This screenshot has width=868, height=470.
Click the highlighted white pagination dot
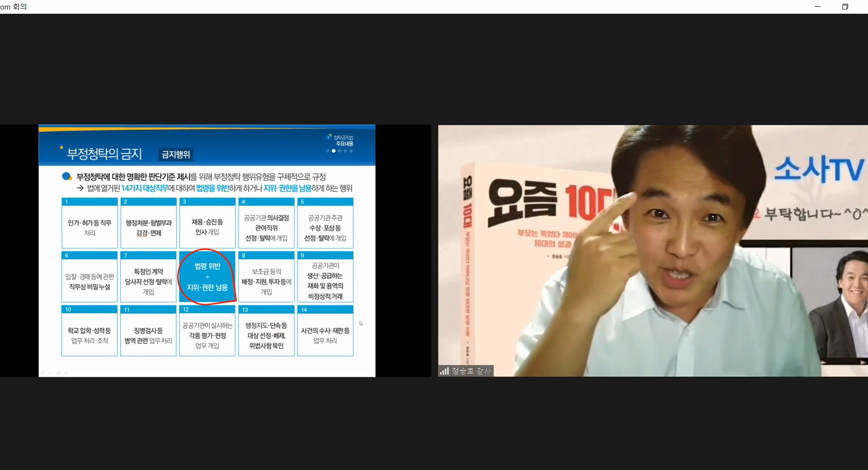(x=334, y=151)
